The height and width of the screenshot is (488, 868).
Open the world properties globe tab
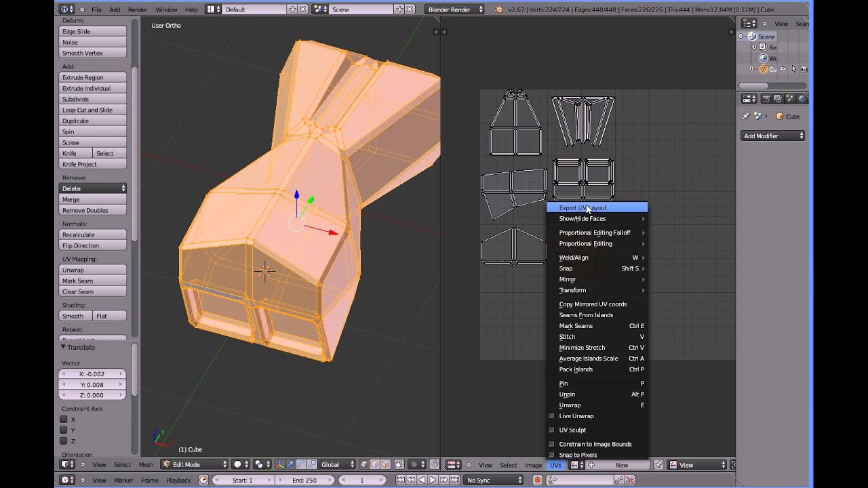(802, 98)
